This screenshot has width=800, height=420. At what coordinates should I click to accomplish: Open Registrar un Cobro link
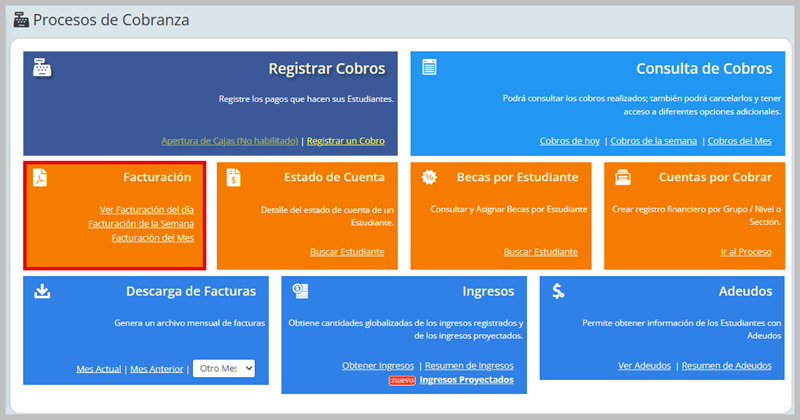point(345,141)
